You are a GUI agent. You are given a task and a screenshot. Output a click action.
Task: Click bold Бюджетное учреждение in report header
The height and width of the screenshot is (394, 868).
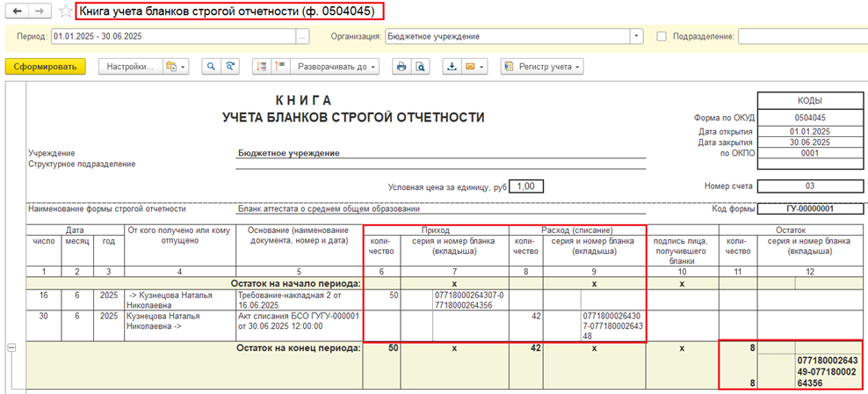pyautogui.click(x=288, y=154)
